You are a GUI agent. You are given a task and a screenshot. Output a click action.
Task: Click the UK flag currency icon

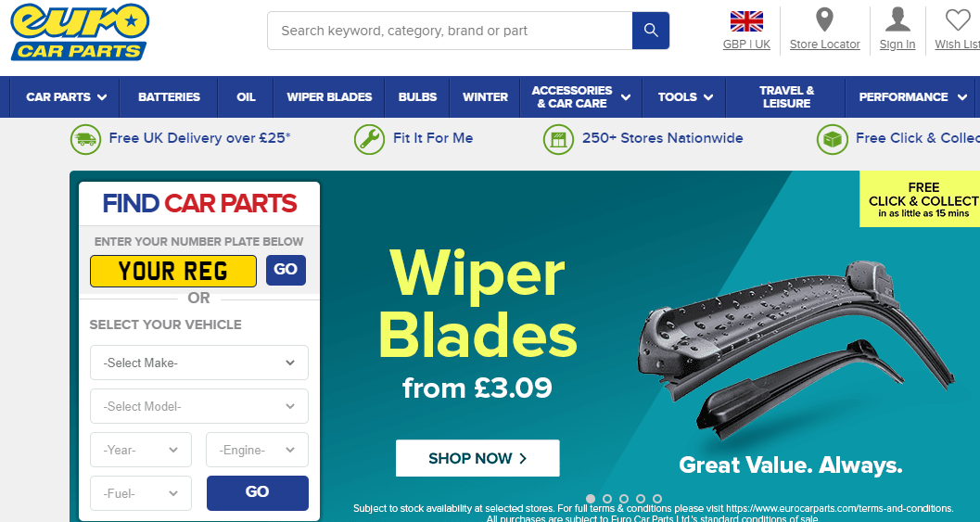coord(746,21)
